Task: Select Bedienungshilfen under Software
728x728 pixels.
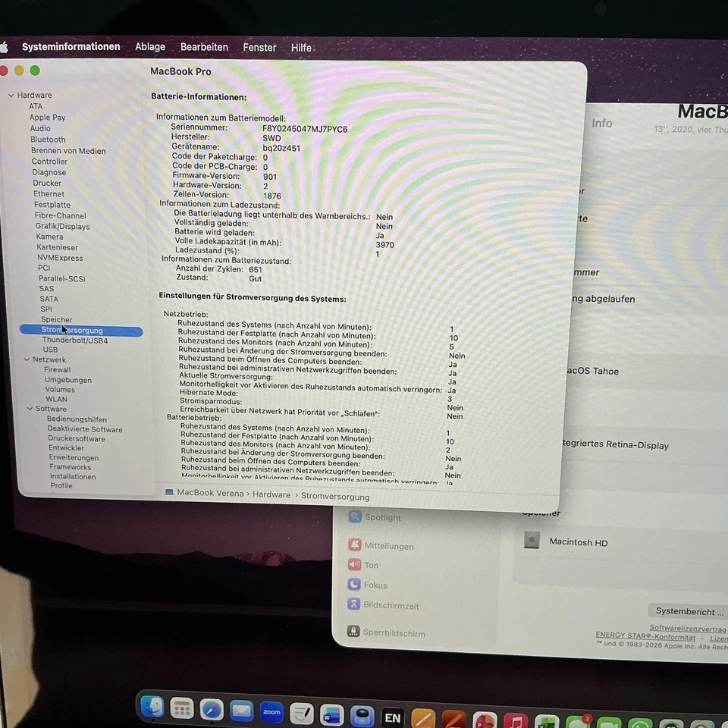Action: click(77, 419)
